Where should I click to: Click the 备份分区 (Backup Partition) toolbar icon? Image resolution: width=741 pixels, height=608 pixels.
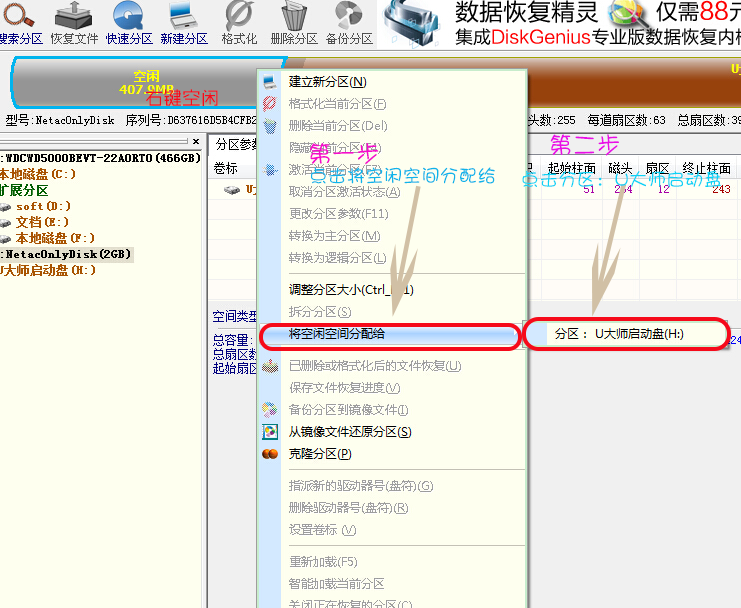click(x=349, y=24)
